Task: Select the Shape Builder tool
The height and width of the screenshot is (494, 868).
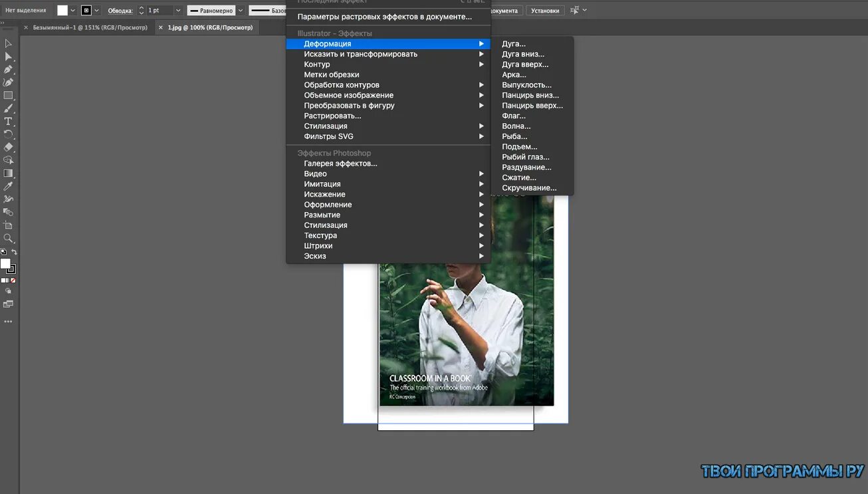Action: pyautogui.click(x=8, y=160)
